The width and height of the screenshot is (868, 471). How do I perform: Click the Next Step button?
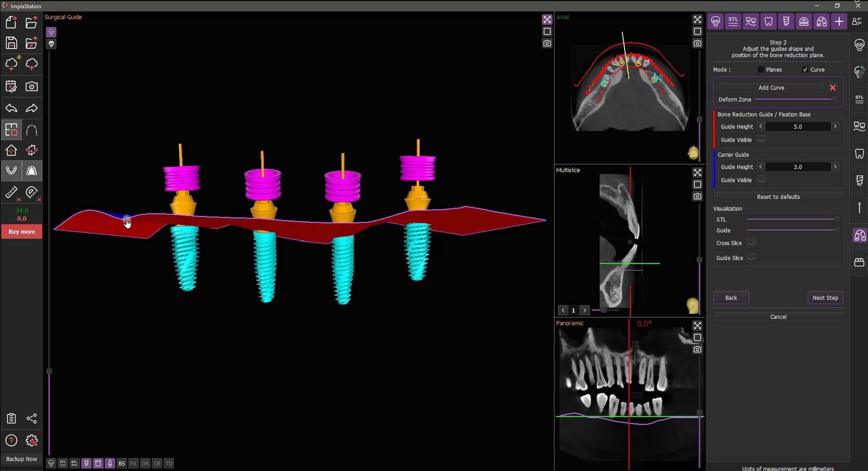click(825, 298)
